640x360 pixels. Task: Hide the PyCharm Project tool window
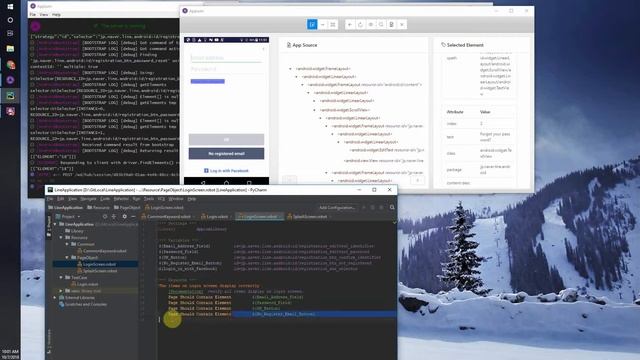133,216
